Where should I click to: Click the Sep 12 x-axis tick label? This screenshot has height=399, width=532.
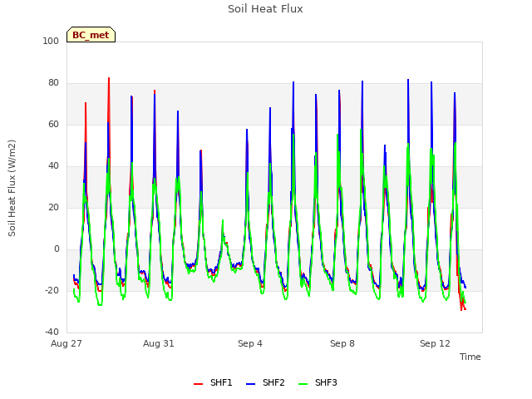click(x=435, y=343)
